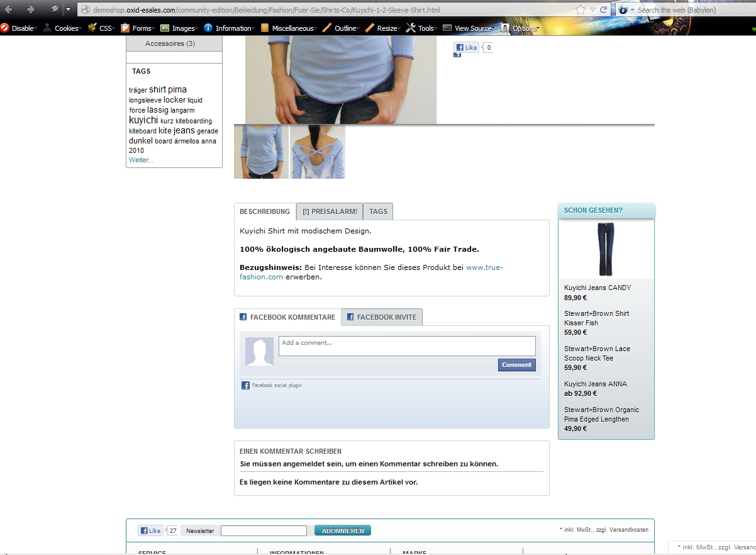Switch to the Facebook Invite tab
The height and width of the screenshot is (555, 756).
(x=382, y=317)
